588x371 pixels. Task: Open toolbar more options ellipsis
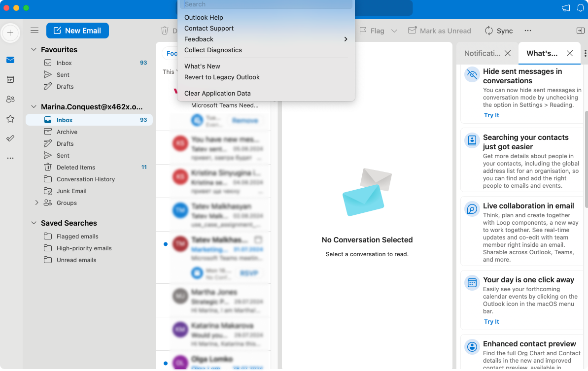click(528, 31)
